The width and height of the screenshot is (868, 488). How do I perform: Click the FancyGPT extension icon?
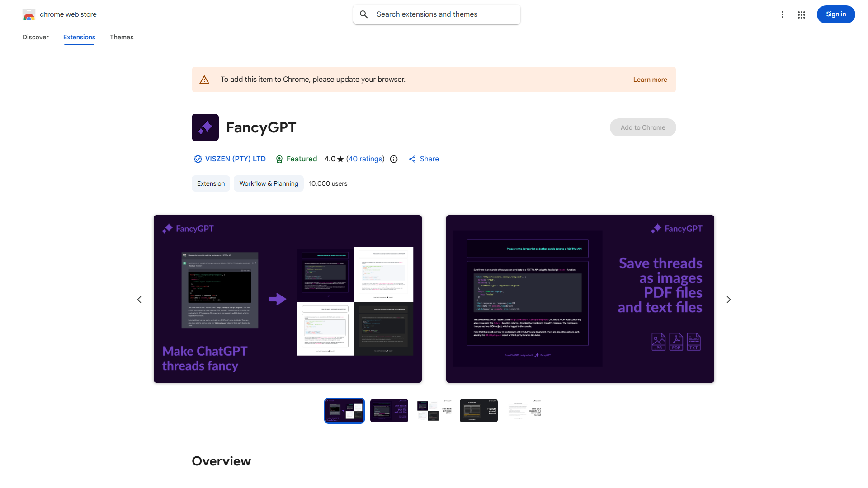tap(205, 127)
